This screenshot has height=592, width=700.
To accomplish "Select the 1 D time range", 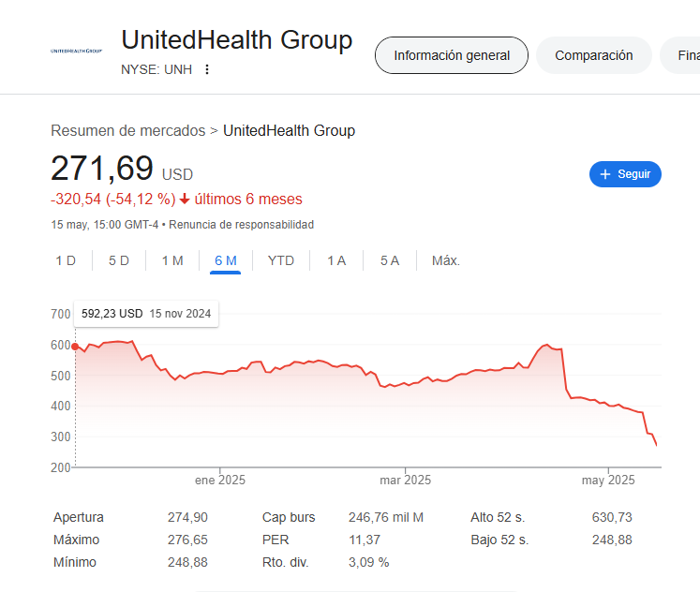I will 66,260.
